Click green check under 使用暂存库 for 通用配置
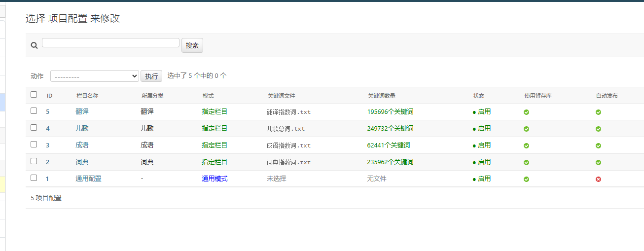The height and width of the screenshot is (251, 644). click(x=526, y=179)
